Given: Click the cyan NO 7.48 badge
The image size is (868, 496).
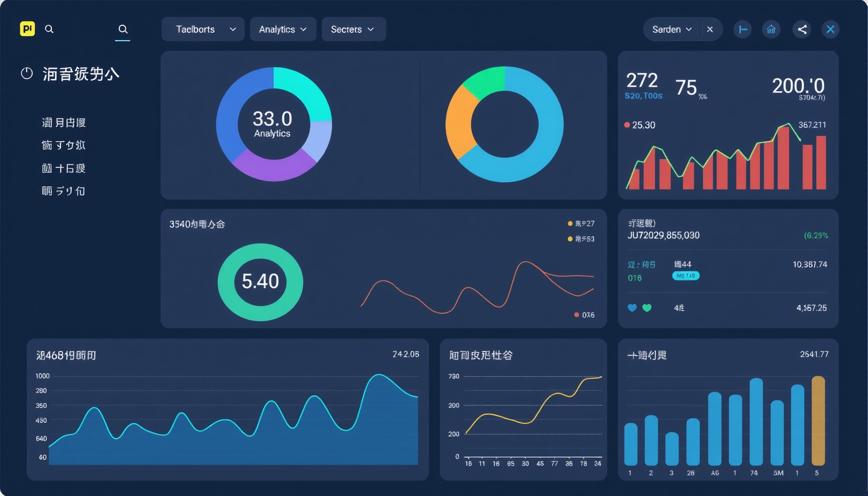Looking at the screenshot, I should click(x=685, y=276).
